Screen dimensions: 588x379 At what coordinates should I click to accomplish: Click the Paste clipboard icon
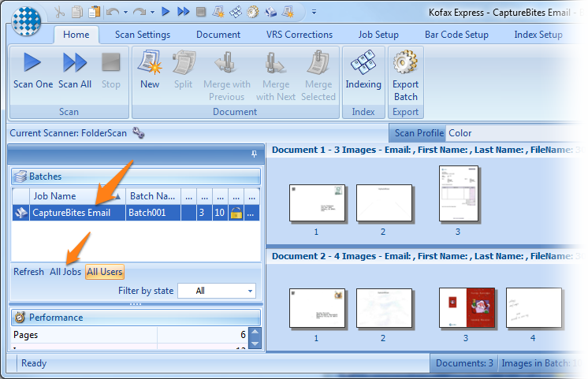[95, 12]
